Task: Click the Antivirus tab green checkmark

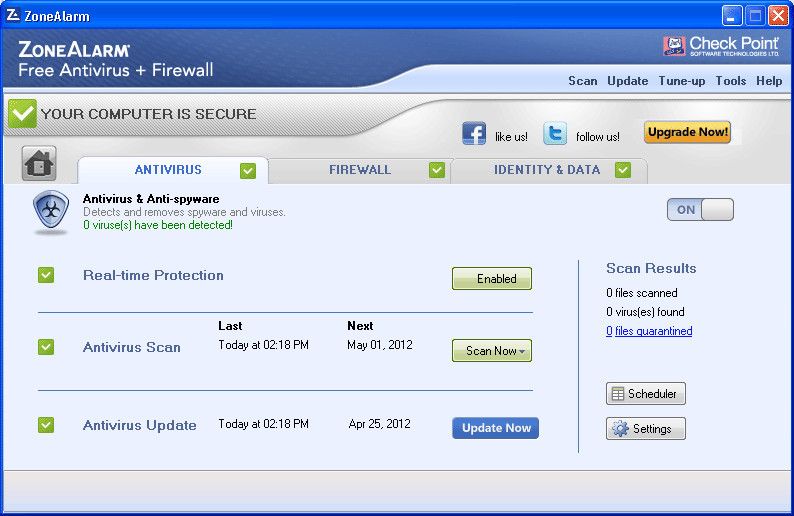Action: point(248,171)
